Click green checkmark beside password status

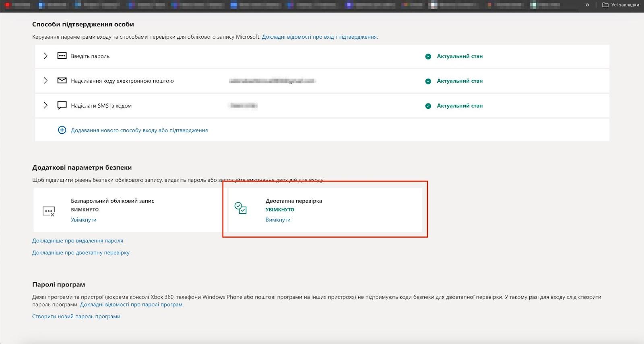(x=428, y=56)
